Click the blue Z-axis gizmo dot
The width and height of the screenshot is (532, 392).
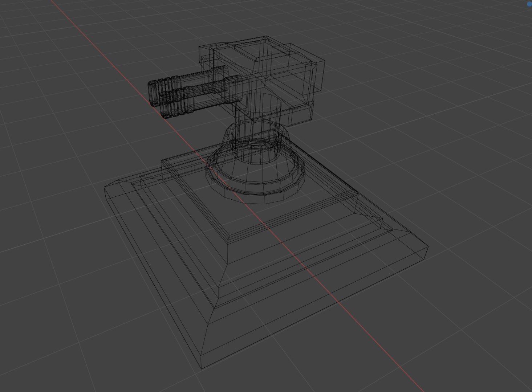point(529,4)
